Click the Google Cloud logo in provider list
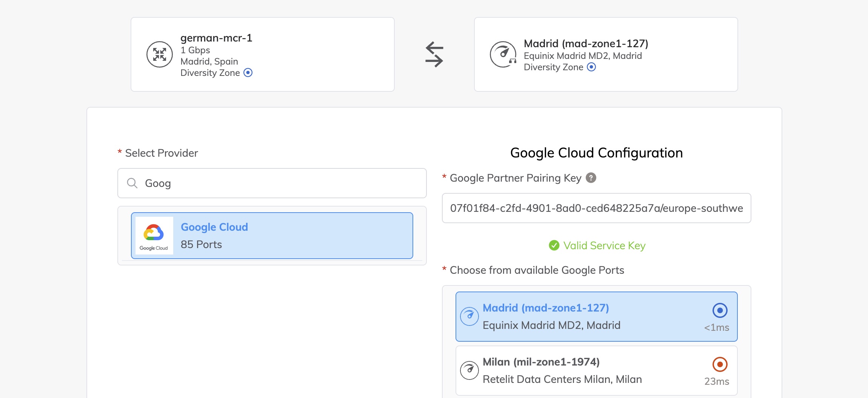The width and height of the screenshot is (868, 398). [154, 235]
